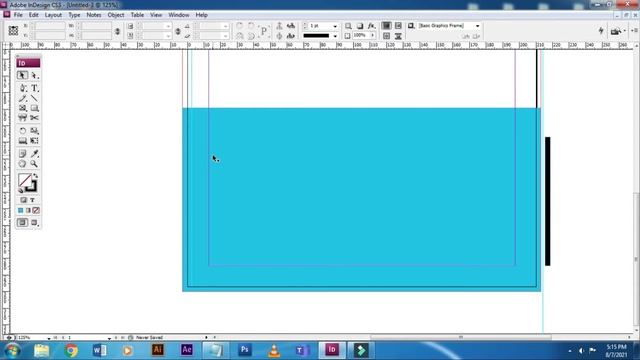Open After Effects from the taskbar
Image resolution: width=640 pixels, height=360 pixels.
pyautogui.click(x=187, y=350)
